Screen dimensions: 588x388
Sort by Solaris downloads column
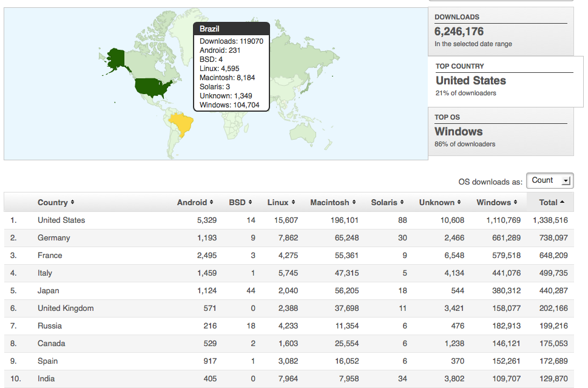(x=387, y=202)
